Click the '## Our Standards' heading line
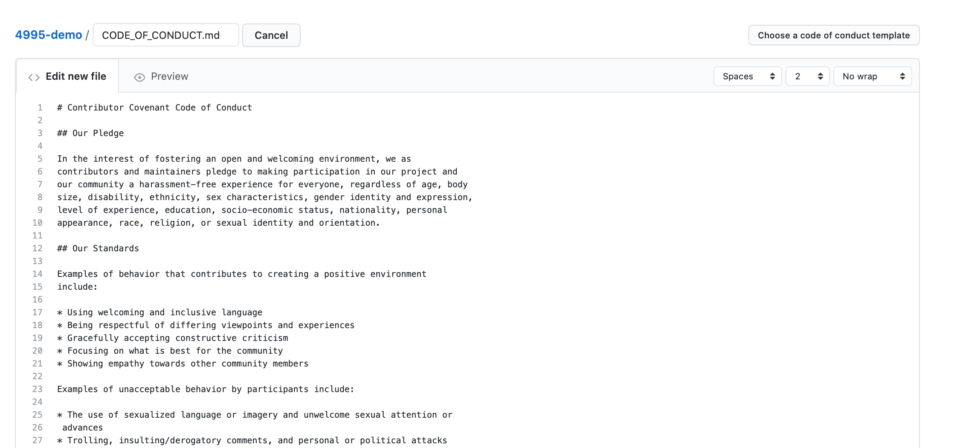This screenshot has width=980, height=448. 98,248
